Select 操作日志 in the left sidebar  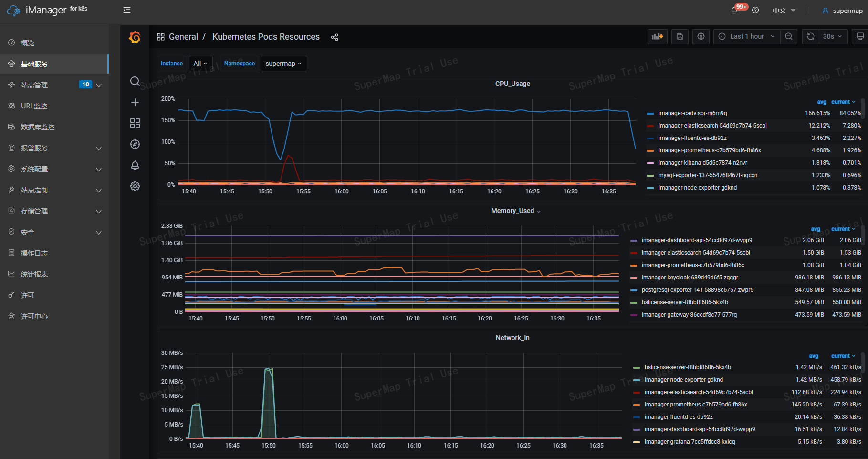pos(34,253)
